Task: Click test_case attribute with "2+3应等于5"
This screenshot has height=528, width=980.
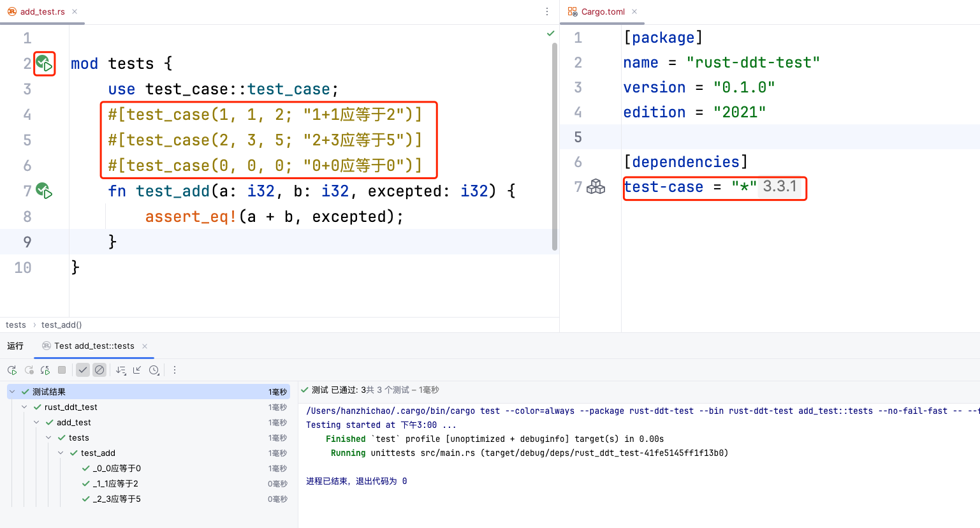Action: click(265, 140)
